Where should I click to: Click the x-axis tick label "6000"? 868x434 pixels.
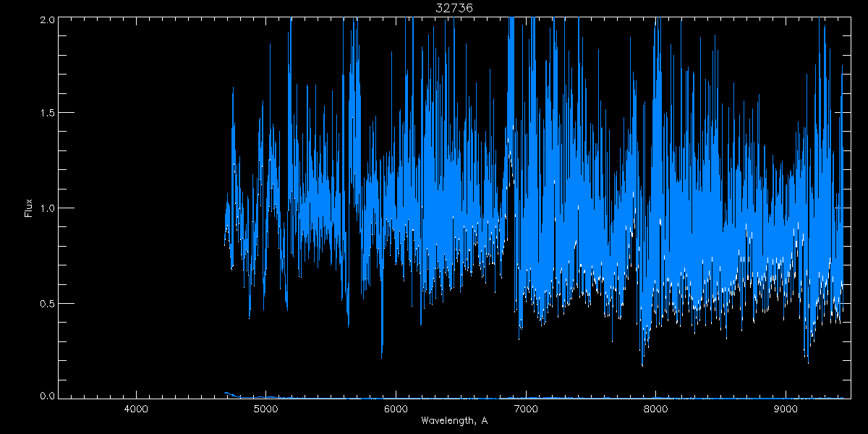click(x=396, y=409)
